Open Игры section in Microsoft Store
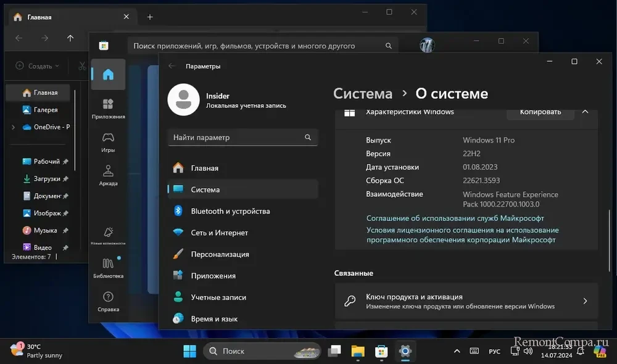The height and width of the screenshot is (364, 617). tap(108, 142)
